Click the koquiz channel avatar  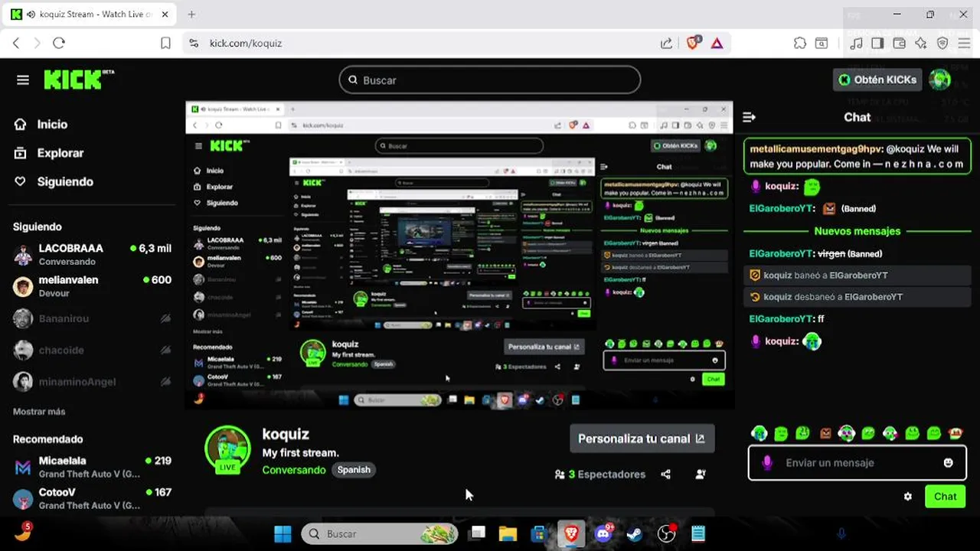[227, 449]
